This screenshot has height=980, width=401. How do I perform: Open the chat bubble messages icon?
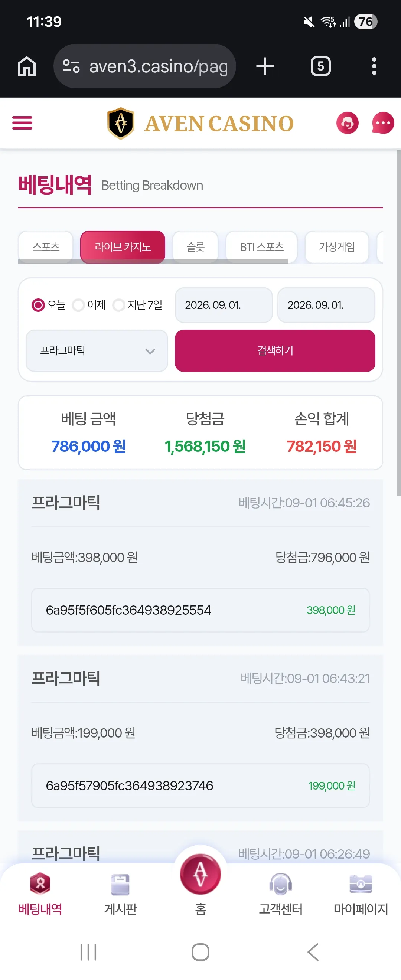[x=383, y=123]
